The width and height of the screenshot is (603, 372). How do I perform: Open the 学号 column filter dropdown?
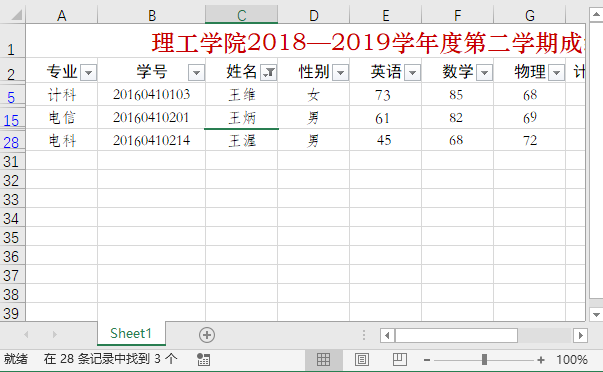point(196,73)
